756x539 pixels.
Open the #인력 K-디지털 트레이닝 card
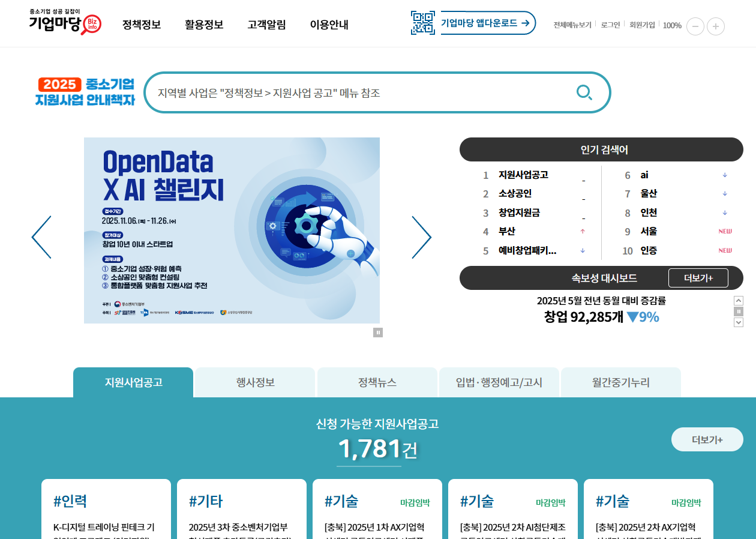pos(106,509)
